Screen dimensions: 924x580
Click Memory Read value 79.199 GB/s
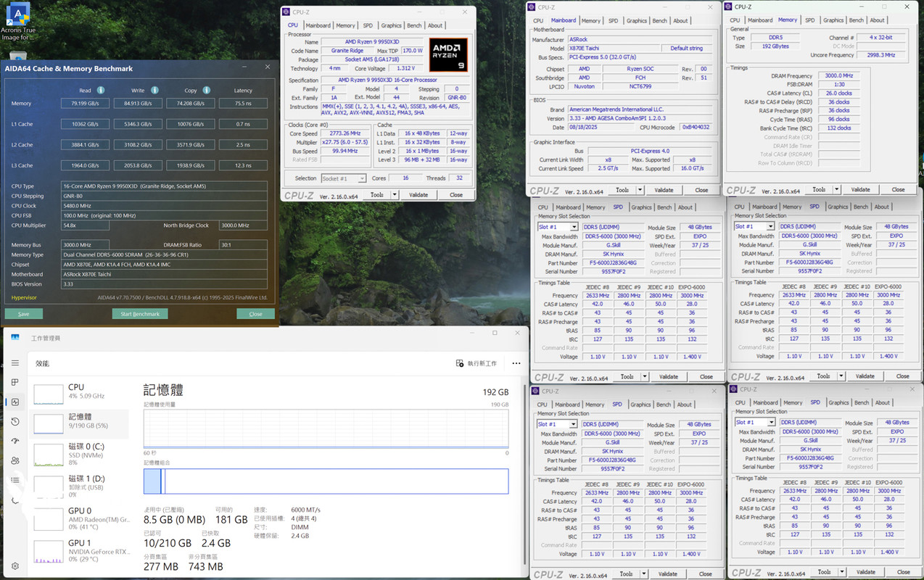click(x=84, y=104)
